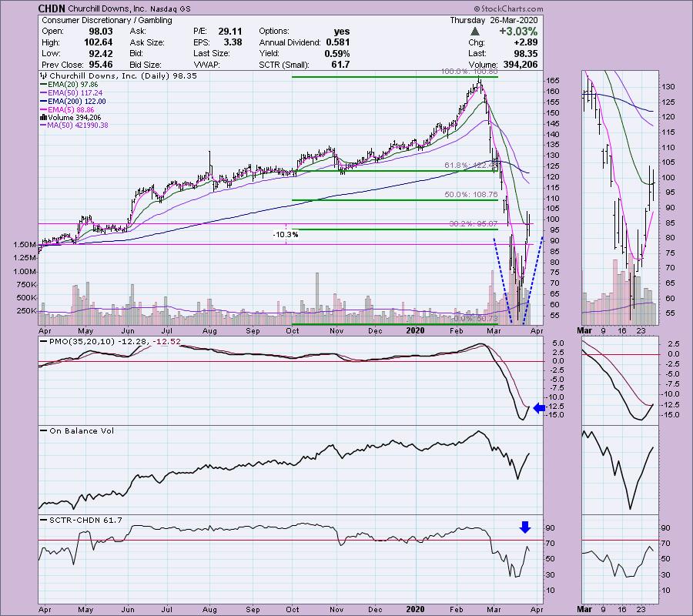
Task: Click the 2020 year marker on price axis
Action: click(415, 330)
